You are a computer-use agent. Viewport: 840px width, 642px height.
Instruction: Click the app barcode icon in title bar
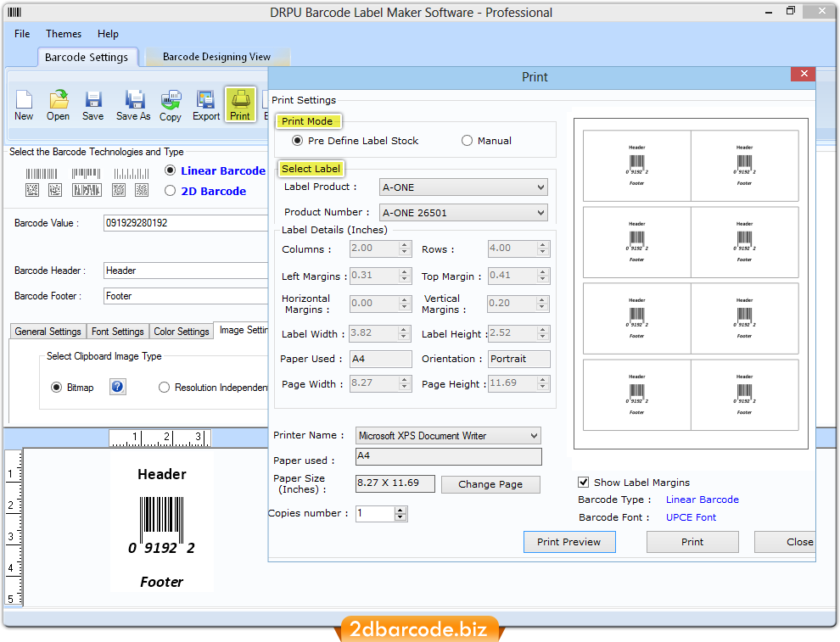tap(14, 12)
